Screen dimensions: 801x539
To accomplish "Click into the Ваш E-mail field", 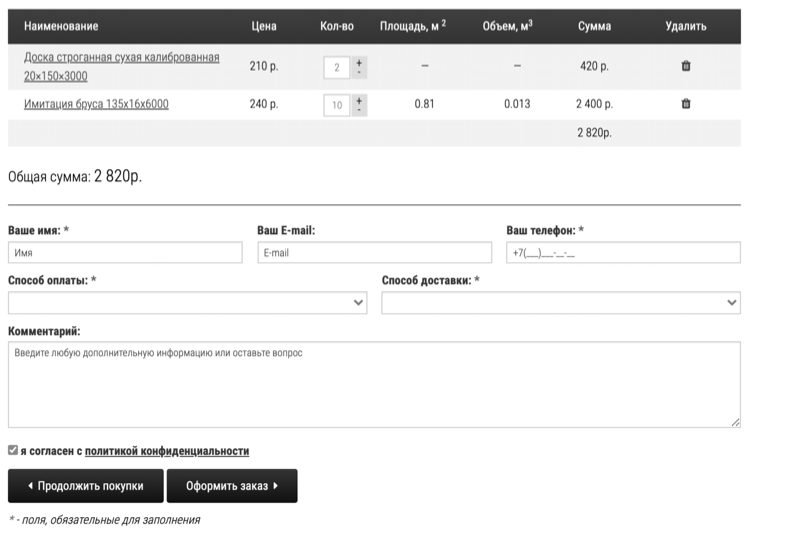I will pos(374,253).
